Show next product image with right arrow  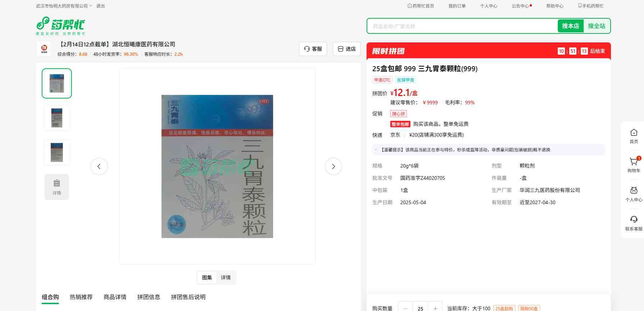[x=333, y=166]
